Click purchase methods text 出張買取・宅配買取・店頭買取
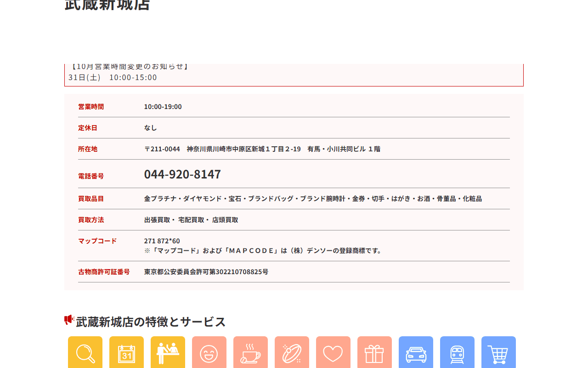588x368 pixels. pos(191,220)
